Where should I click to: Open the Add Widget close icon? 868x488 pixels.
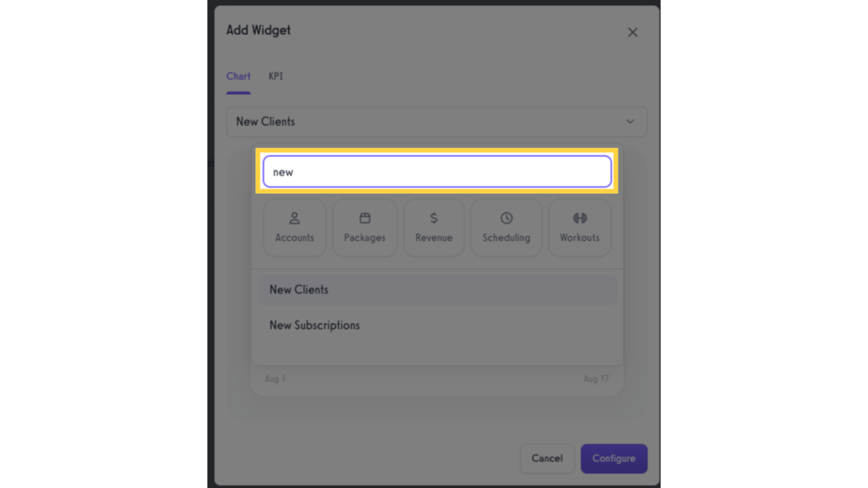632,32
